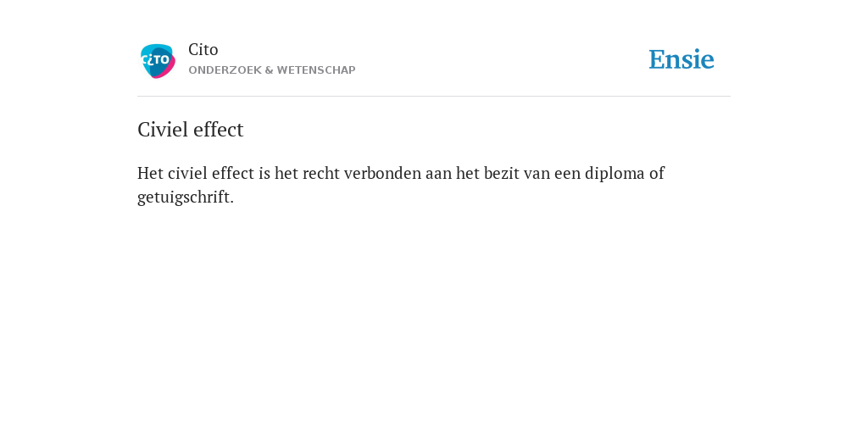Open the Ensie logo link
Screen dimensions: 868x434
(682, 59)
